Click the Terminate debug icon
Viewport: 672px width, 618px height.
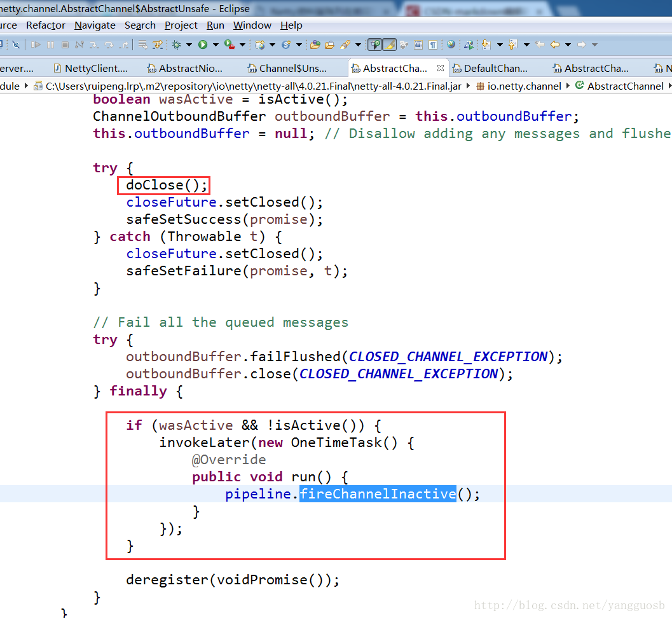click(65, 45)
